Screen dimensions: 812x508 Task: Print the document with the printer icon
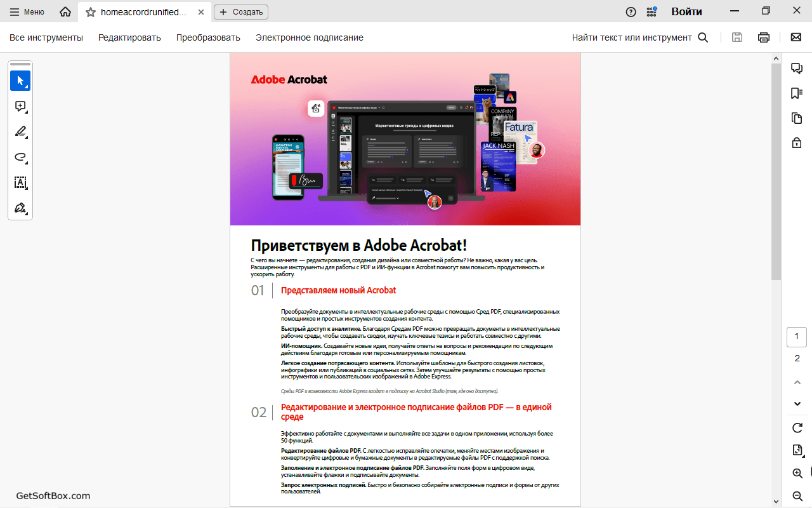764,37
